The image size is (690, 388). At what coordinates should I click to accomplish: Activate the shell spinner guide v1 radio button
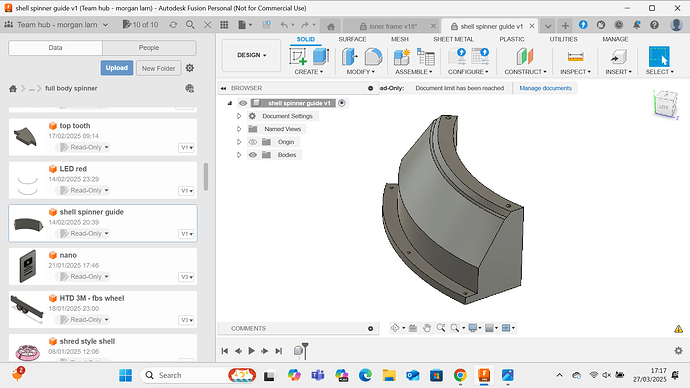[342, 103]
